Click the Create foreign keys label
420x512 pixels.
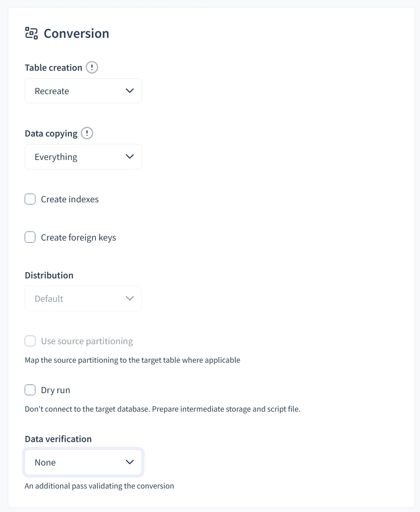click(x=79, y=238)
